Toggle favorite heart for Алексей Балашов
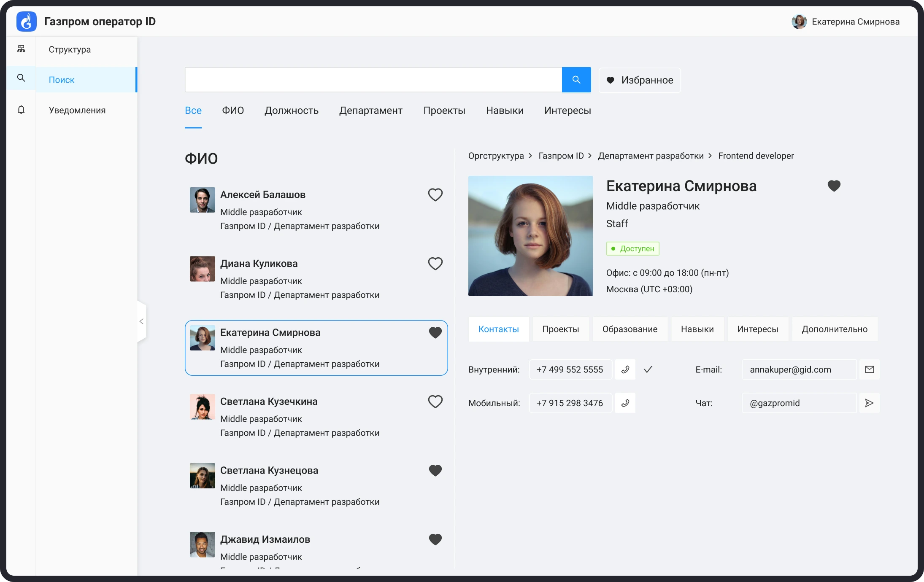This screenshot has width=924, height=582. [x=435, y=195]
